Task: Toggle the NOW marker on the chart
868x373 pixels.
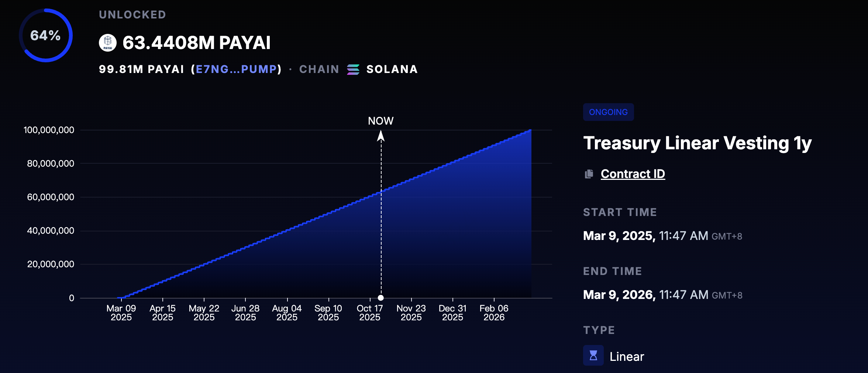Action: pos(380,120)
